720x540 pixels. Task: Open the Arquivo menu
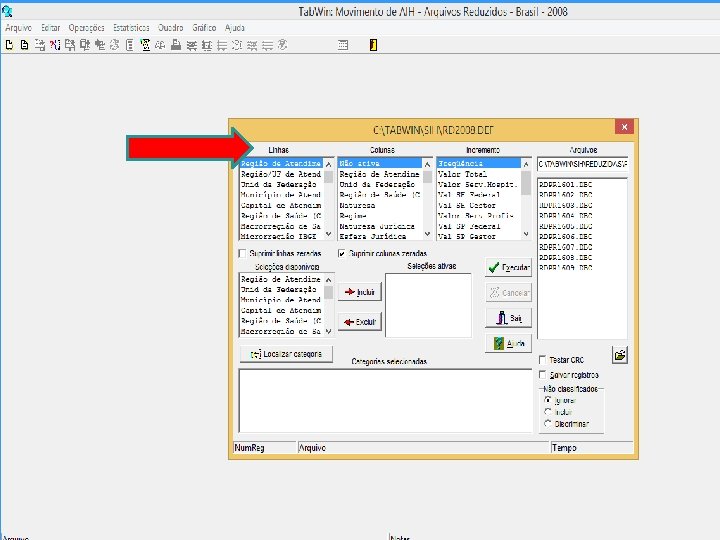[x=18, y=28]
